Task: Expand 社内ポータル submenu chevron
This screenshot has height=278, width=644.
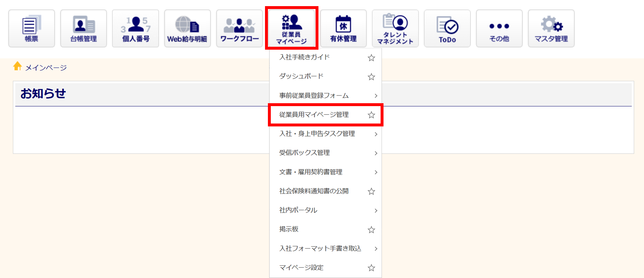Action: pyautogui.click(x=376, y=211)
